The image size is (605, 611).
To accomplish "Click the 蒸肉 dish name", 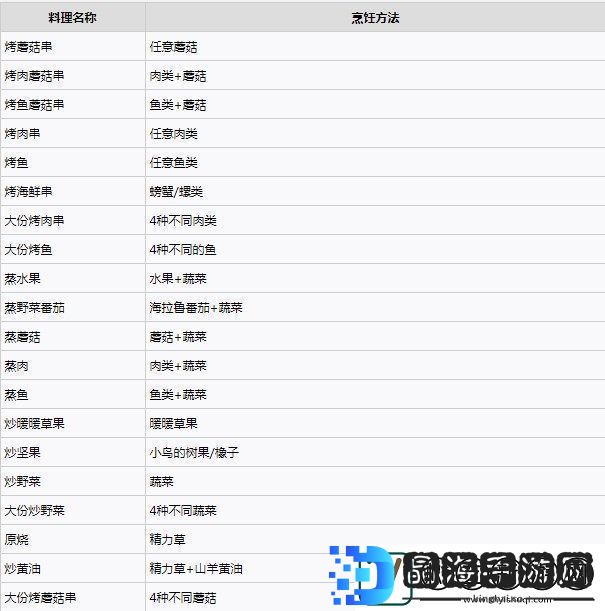I will (x=16, y=366).
